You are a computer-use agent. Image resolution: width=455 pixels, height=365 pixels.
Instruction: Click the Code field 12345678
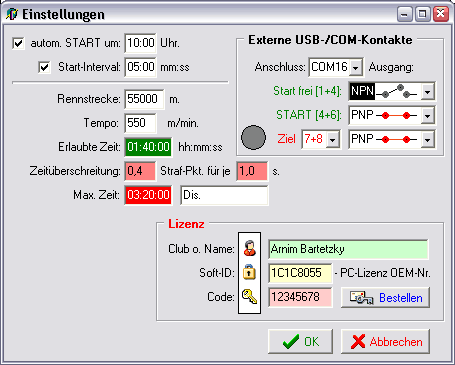(300, 297)
